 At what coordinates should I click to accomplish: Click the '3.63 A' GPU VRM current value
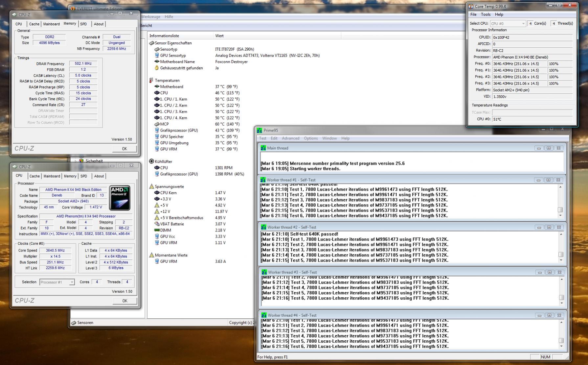tap(220, 261)
